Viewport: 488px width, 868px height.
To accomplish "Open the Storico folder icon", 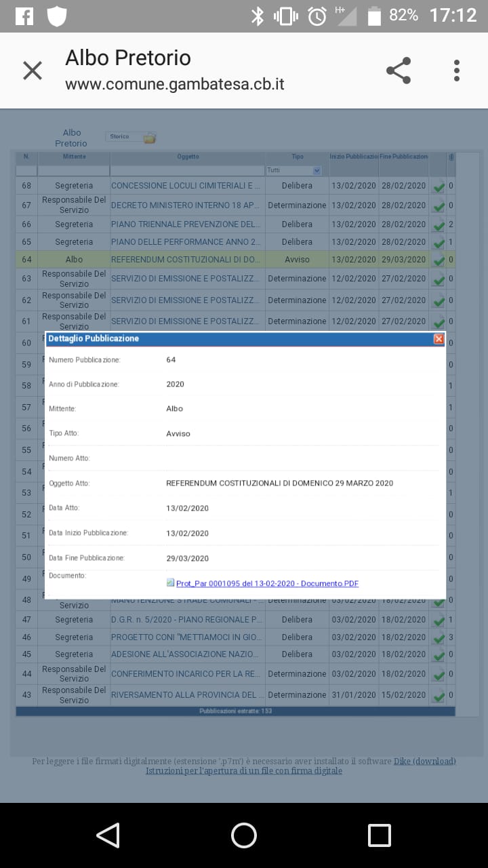I will [149, 138].
